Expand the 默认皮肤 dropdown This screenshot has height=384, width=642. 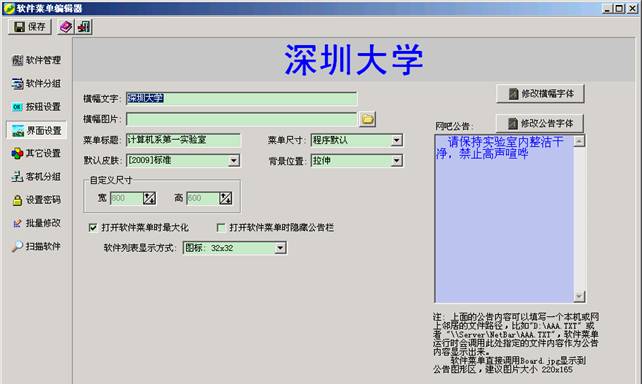coord(234,160)
